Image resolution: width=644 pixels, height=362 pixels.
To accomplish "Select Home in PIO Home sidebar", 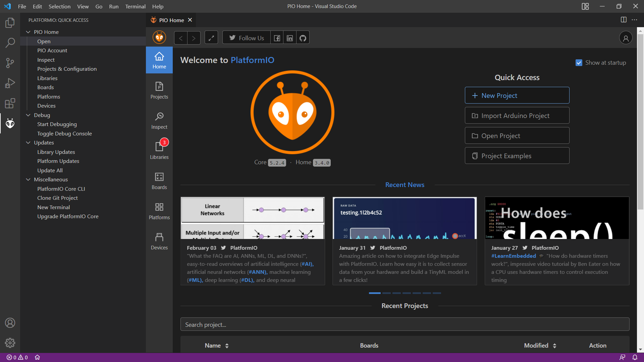I will (x=159, y=60).
